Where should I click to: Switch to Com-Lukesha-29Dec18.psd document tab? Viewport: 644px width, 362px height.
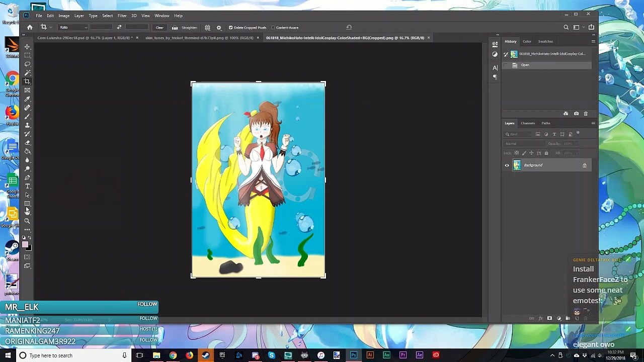pyautogui.click(x=84, y=38)
